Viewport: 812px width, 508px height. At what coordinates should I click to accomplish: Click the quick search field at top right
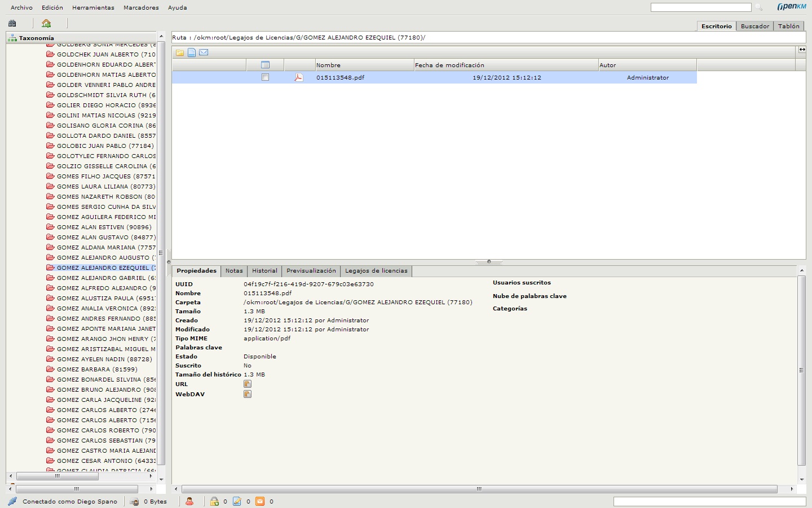click(x=700, y=7)
